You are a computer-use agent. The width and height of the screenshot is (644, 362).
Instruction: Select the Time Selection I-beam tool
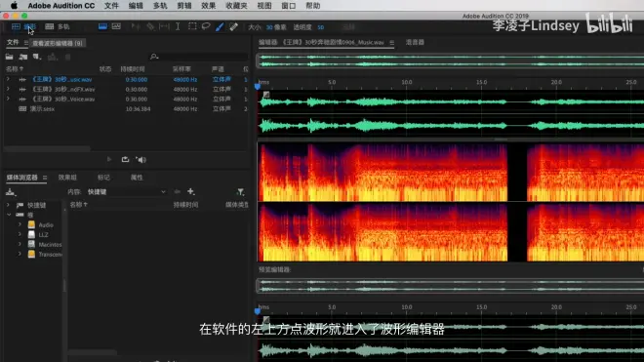[x=178, y=26]
